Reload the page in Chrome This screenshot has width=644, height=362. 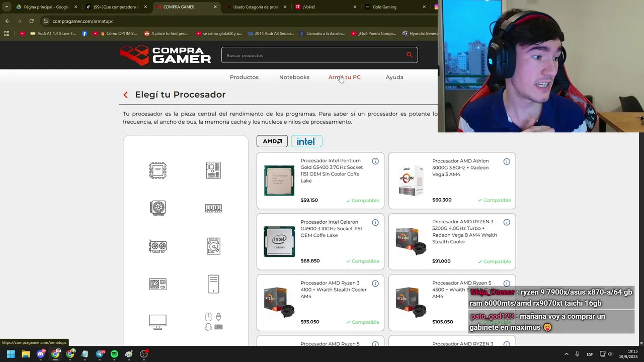[x=31, y=21]
